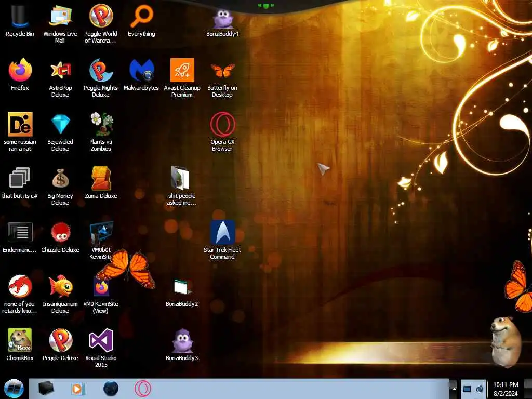Click the green dock indicator at top

point(265,6)
